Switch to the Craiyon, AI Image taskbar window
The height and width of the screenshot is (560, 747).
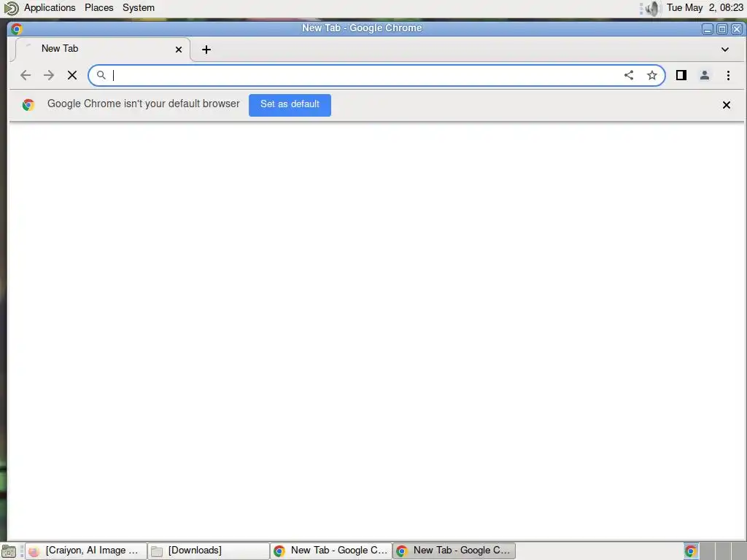click(x=86, y=551)
